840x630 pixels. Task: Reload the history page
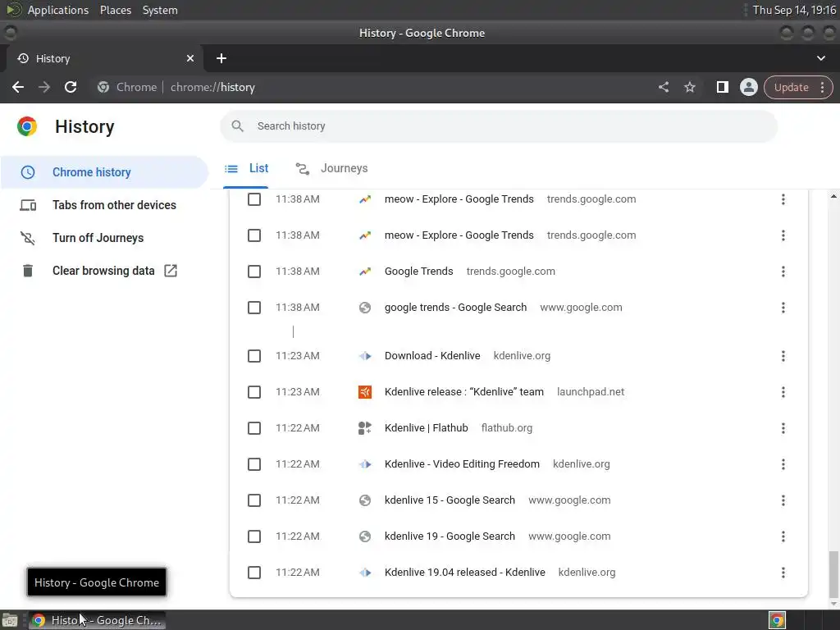[x=71, y=87]
